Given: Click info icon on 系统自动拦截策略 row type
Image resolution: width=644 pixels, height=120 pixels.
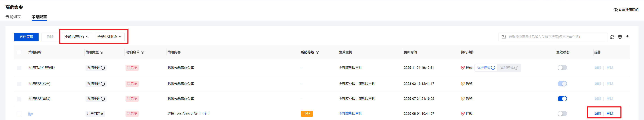Looking at the screenshot, I should [103, 68].
